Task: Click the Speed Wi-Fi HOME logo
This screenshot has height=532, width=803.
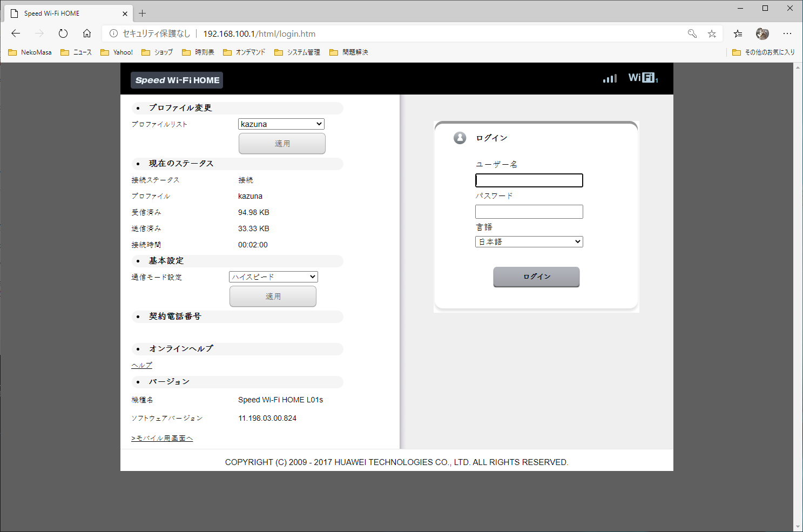Action: click(x=177, y=80)
